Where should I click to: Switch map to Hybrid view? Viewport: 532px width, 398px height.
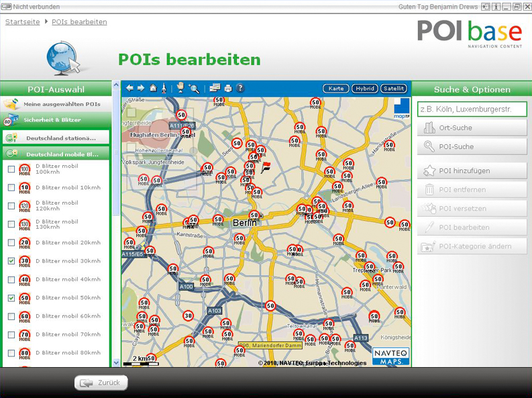point(365,89)
